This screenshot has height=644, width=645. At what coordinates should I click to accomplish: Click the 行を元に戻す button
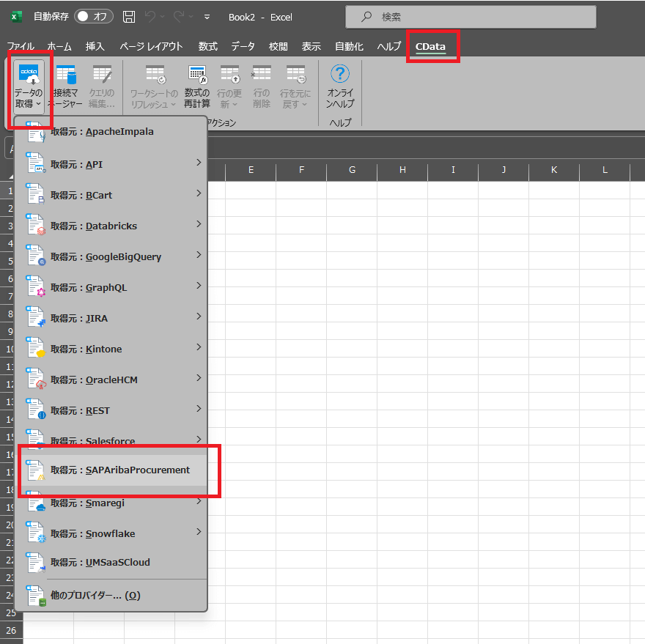(295, 86)
